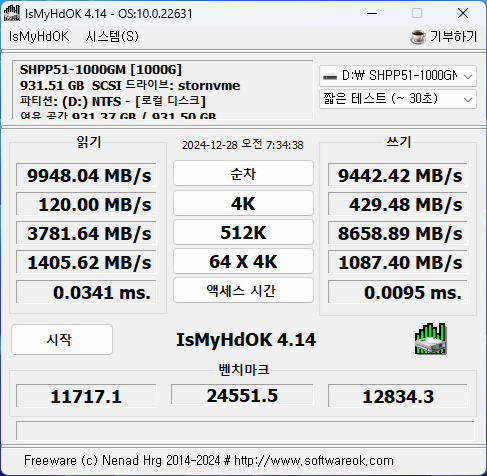Click the SHPP51-1000GM drive info panel

click(163, 90)
